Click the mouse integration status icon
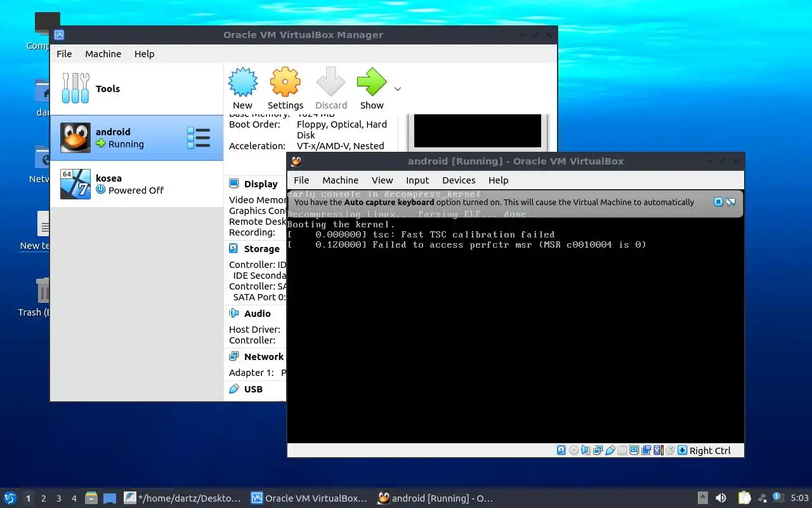Image resolution: width=812 pixels, height=508 pixels. pyautogui.click(x=671, y=450)
